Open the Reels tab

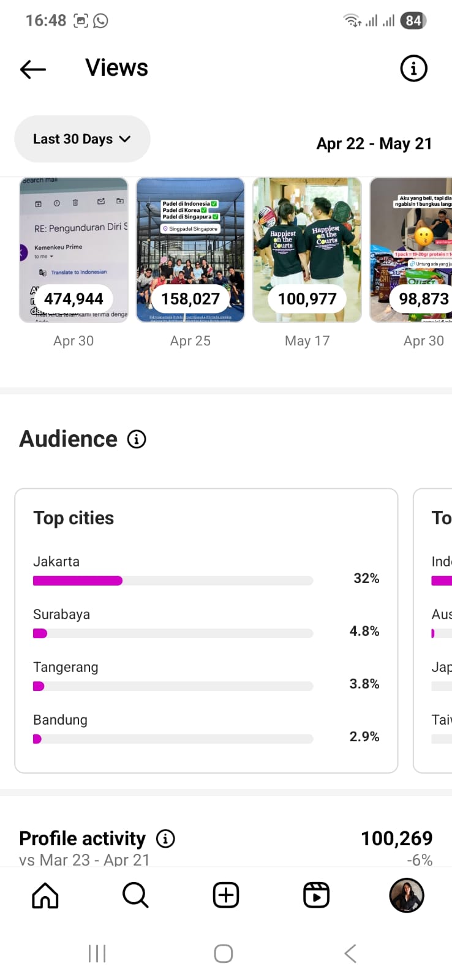pyautogui.click(x=316, y=895)
